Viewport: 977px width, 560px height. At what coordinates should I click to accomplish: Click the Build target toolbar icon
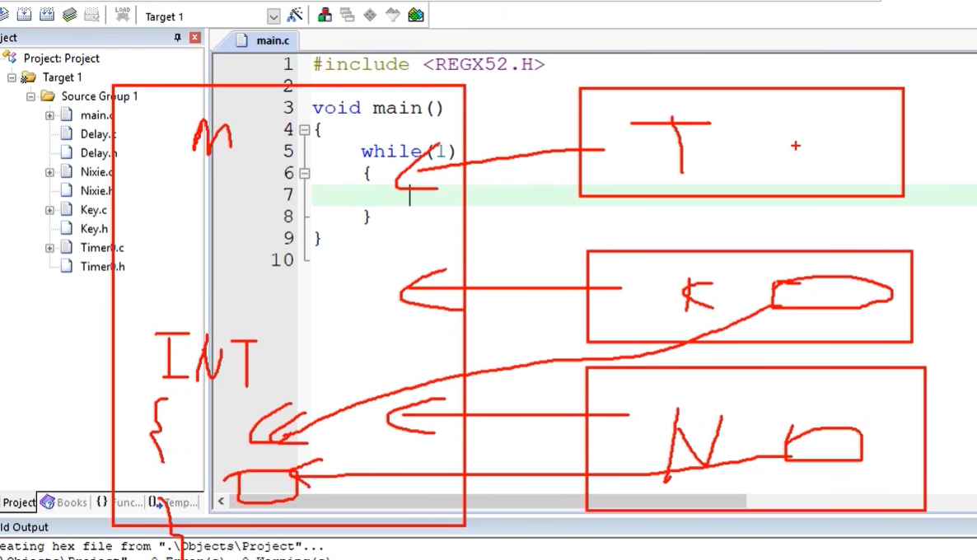click(24, 14)
